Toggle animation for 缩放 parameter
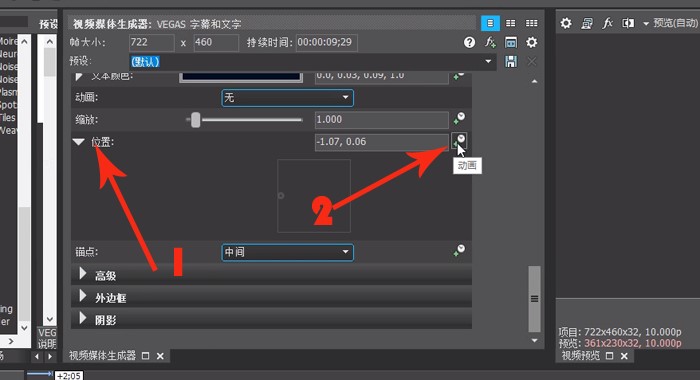 (x=459, y=118)
